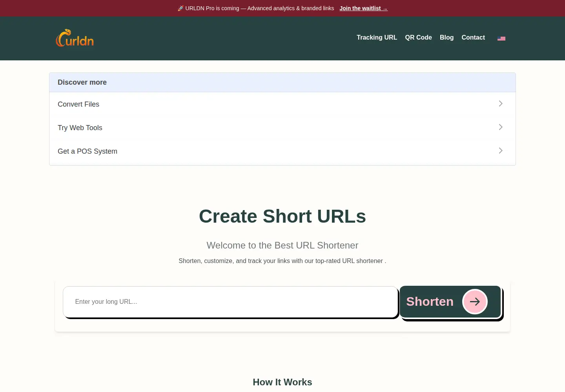565x392 pixels.
Task: Expand the Try Web Tools chevron
Action: pyautogui.click(x=501, y=127)
